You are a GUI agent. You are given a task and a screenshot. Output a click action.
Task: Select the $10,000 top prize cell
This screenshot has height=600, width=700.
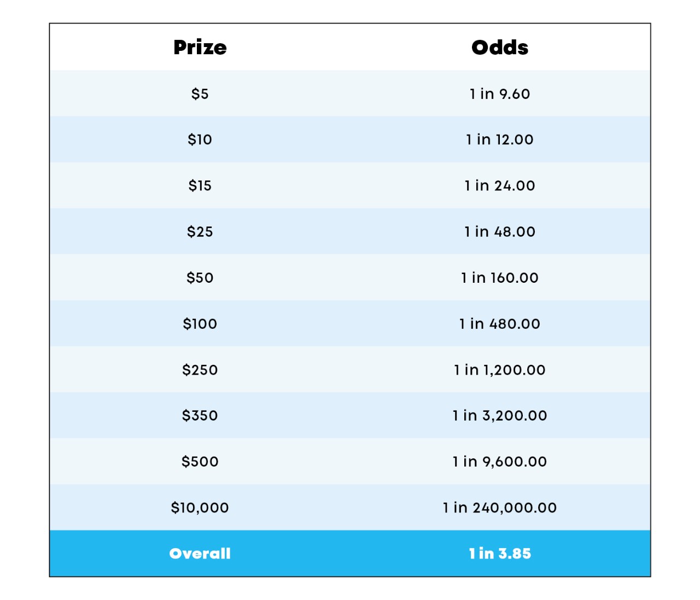pos(200,508)
